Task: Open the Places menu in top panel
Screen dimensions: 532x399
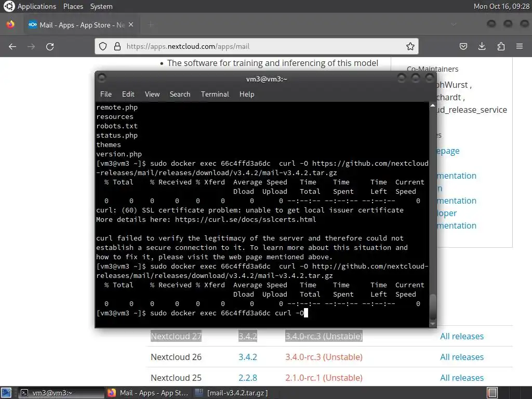Action: pos(73,6)
